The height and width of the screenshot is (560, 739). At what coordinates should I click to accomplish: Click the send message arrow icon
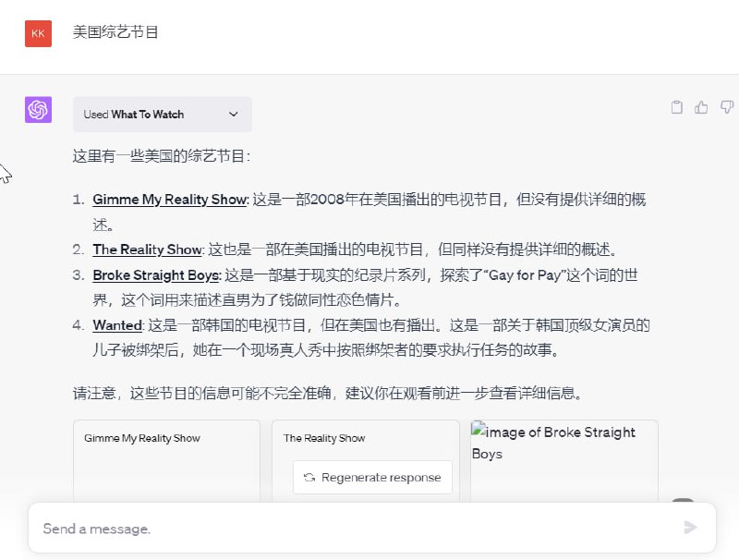pyautogui.click(x=690, y=528)
